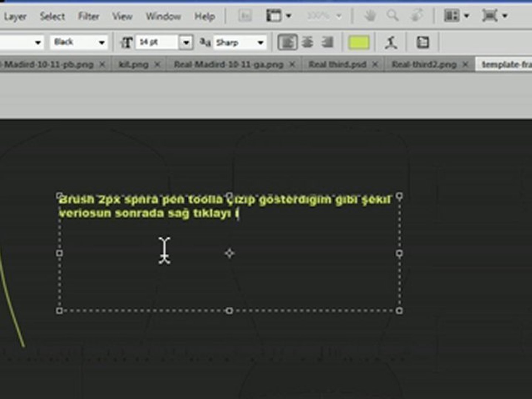Open the Help menu

click(205, 16)
